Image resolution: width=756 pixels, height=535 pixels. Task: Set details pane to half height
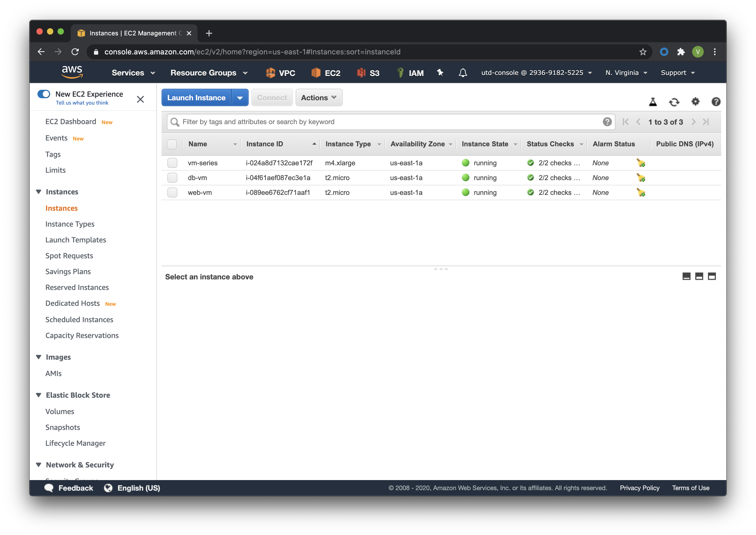point(699,276)
